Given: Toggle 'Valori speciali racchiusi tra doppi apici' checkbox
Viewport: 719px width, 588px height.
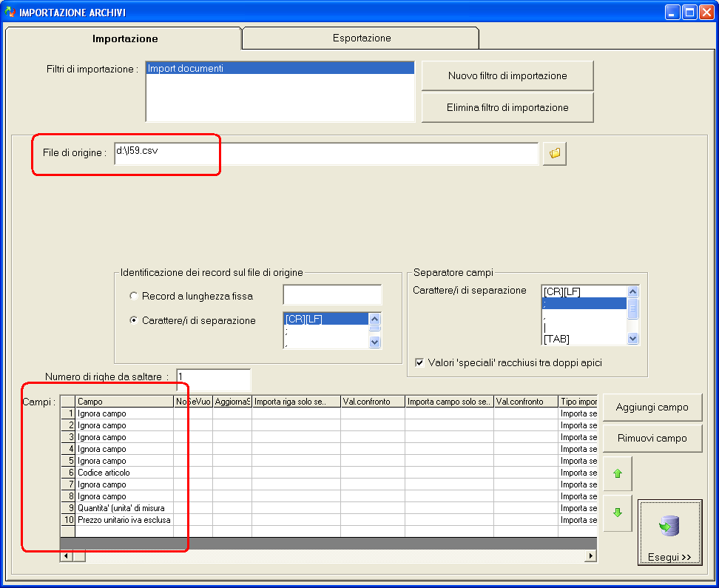Looking at the screenshot, I should tap(419, 362).
